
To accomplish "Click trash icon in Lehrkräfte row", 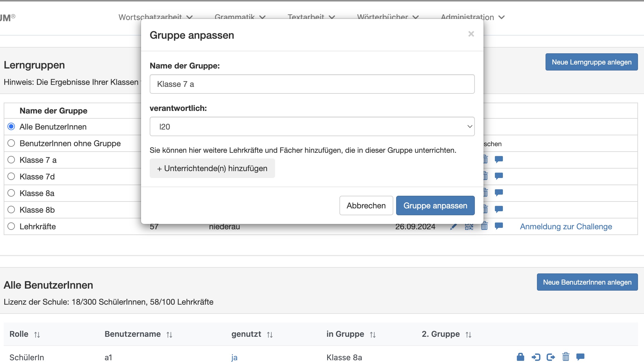I will [484, 226].
